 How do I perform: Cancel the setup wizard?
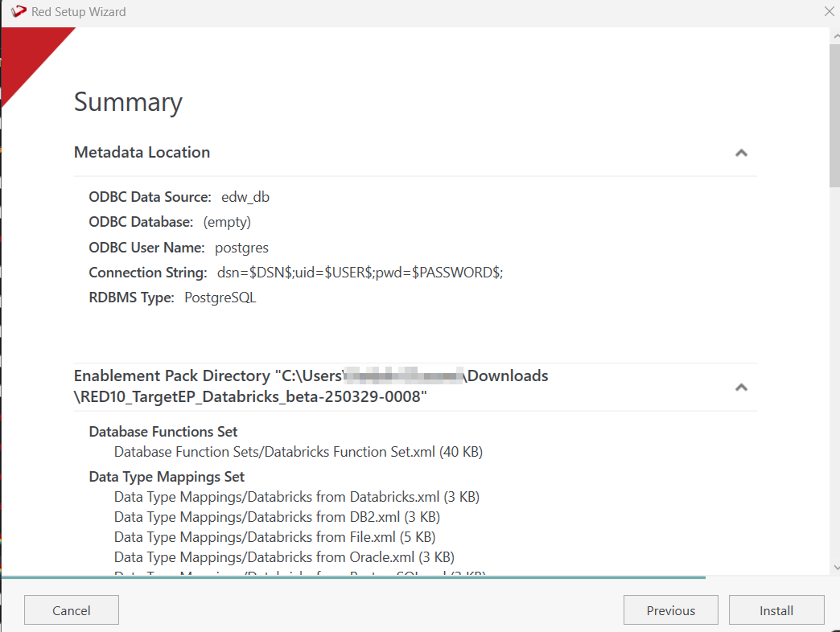click(72, 610)
